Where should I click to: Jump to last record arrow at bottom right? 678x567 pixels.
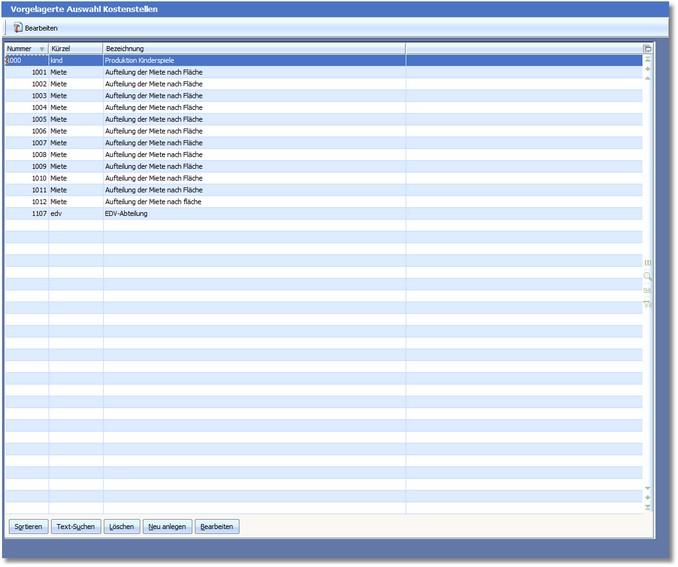(647, 508)
